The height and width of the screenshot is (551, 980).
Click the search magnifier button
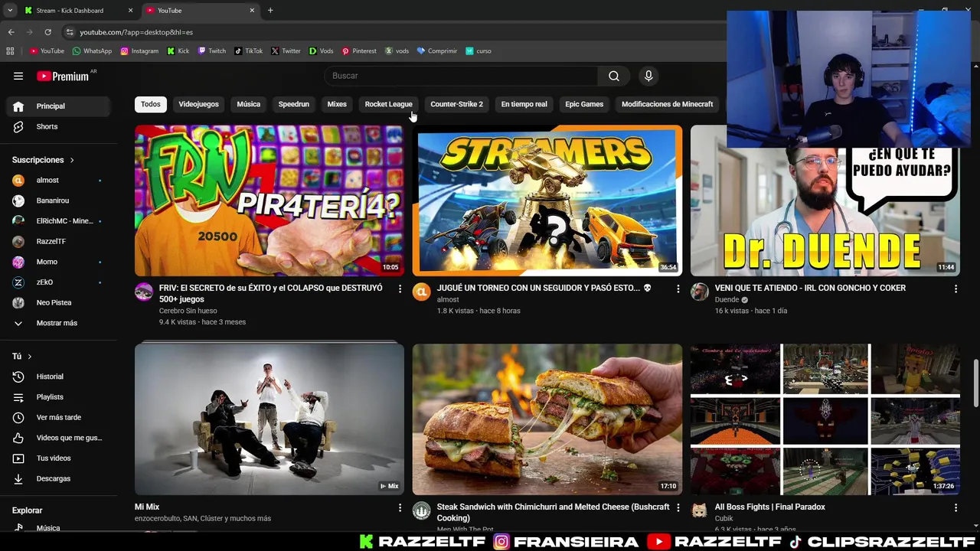pos(614,76)
